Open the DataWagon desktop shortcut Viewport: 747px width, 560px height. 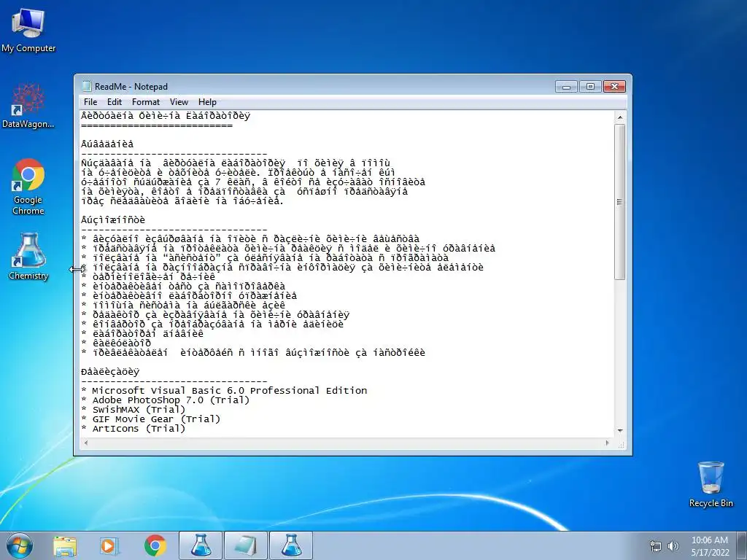coord(28,106)
